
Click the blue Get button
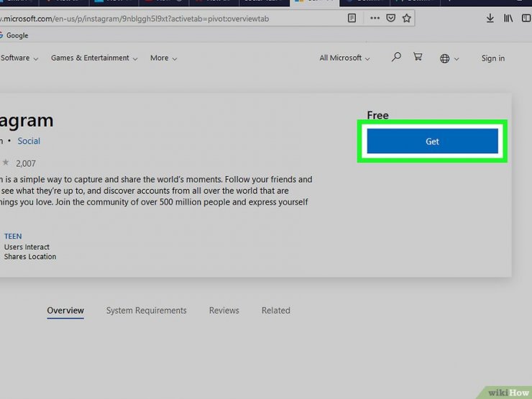432,141
